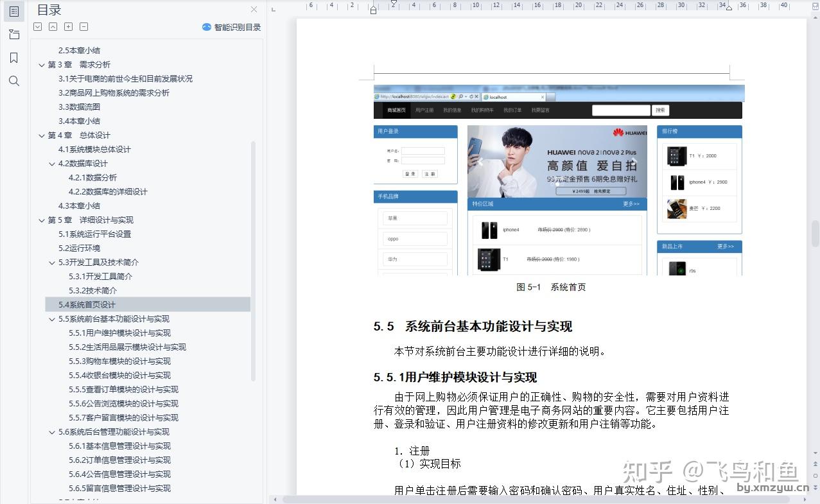Go to 5.6.2订单信息管理设计与实现
The height and width of the screenshot is (504, 820).
click(x=119, y=460)
